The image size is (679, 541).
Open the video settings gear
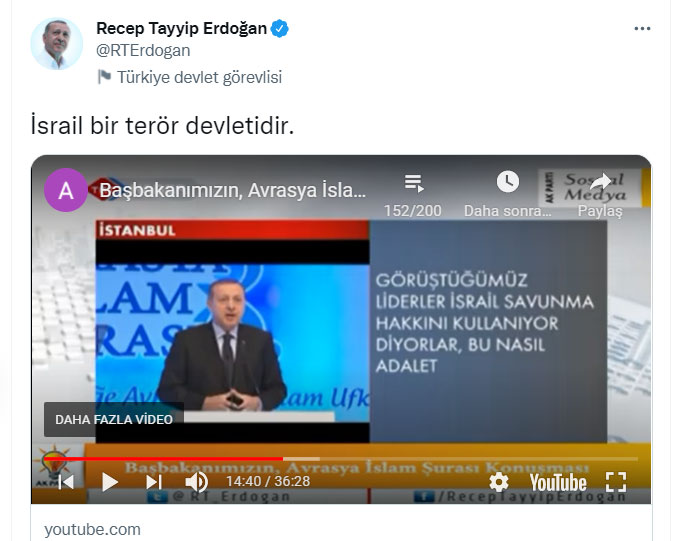[x=499, y=482]
